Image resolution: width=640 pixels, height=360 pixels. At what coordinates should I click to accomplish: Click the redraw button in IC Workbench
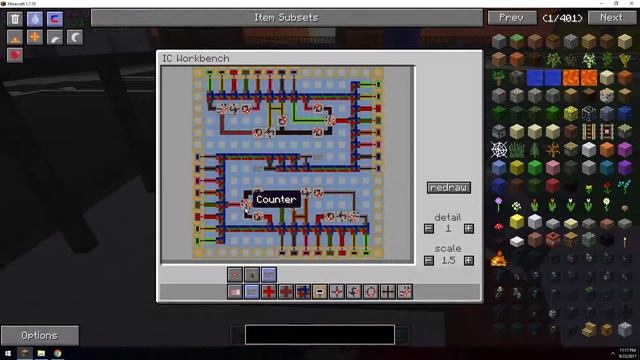tap(449, 188)
